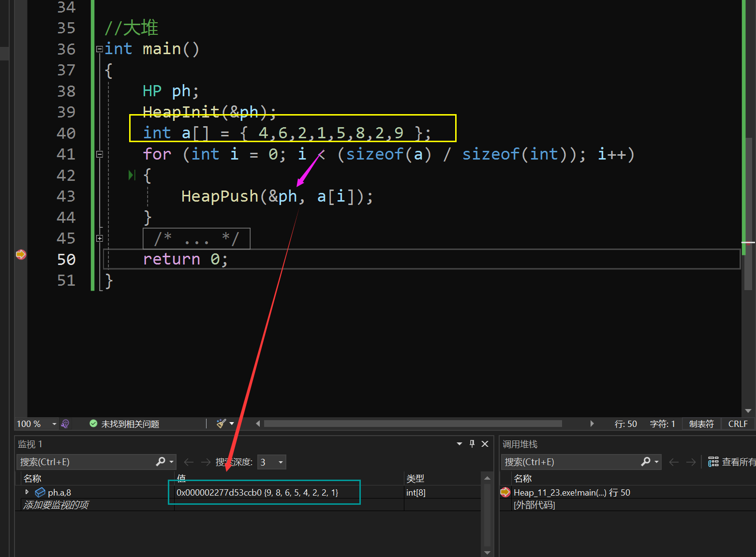Click the '名称' column header in Call Stack

(x=523, y=478)
